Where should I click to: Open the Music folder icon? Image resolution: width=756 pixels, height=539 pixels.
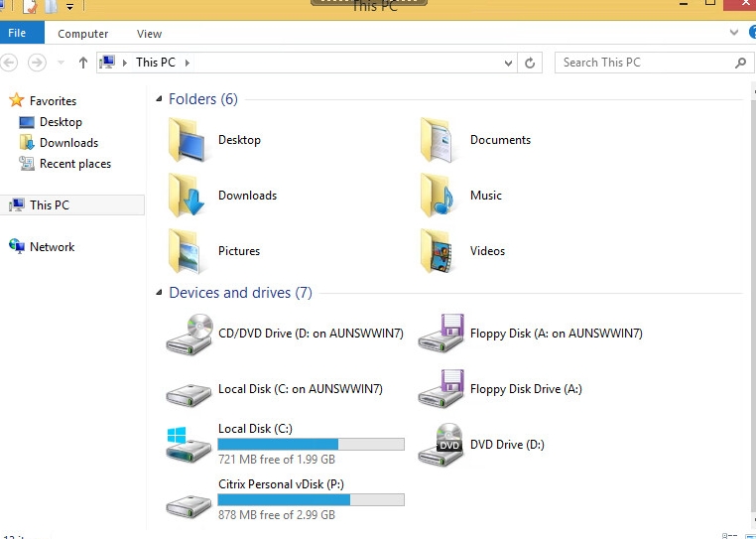pos(437,196)
